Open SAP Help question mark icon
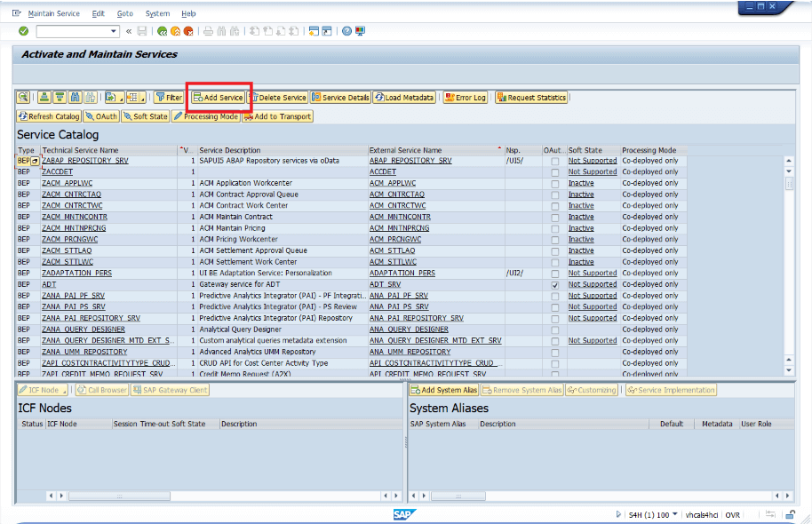Image resolution: width=812 pixels, height=524 pixels. click(x=346, y=31)
